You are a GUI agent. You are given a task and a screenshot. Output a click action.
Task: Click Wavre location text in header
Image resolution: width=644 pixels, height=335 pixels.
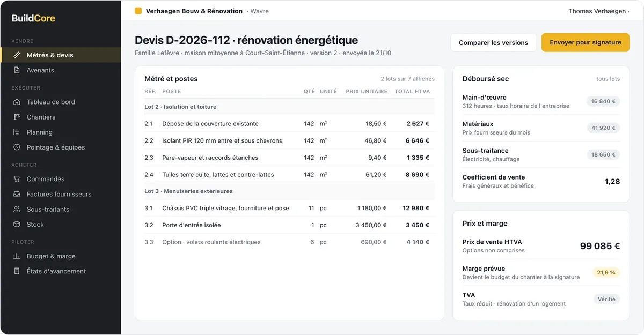point(260,11)
